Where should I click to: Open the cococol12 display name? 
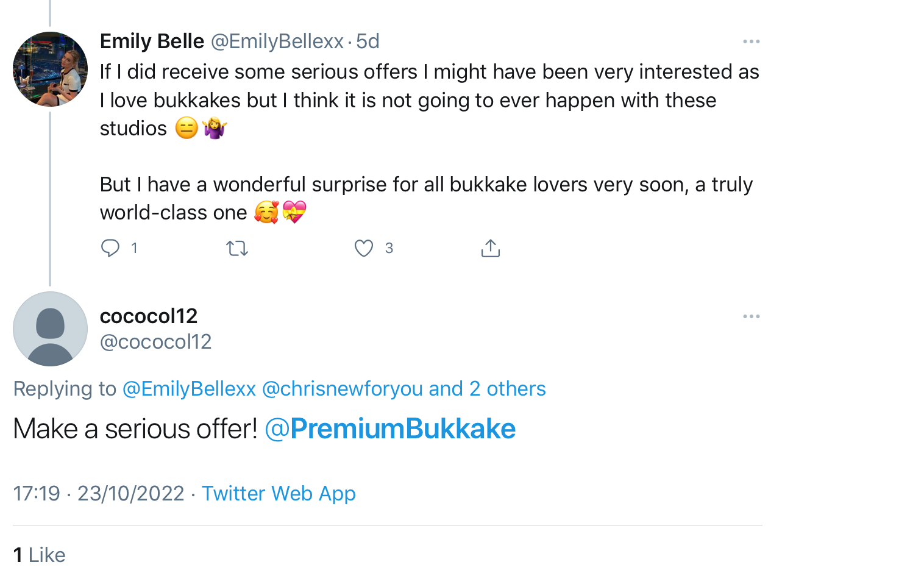tap(149, 316)
